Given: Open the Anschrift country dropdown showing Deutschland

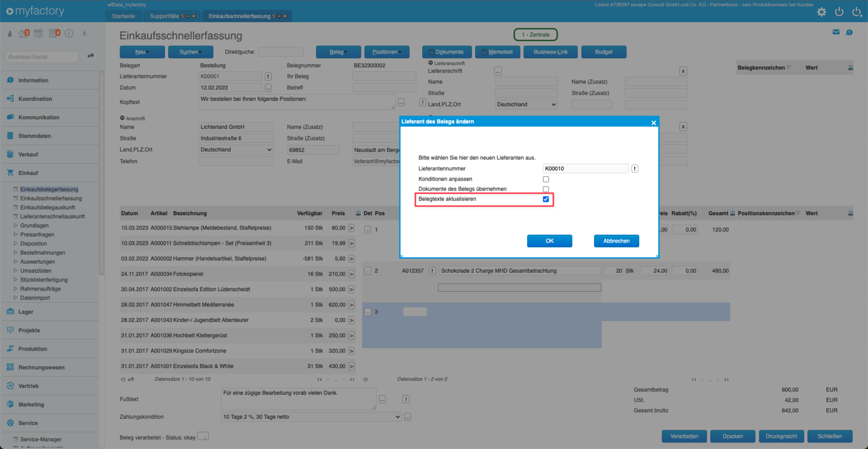Looking at the screenshot, I should click(236, 150).
